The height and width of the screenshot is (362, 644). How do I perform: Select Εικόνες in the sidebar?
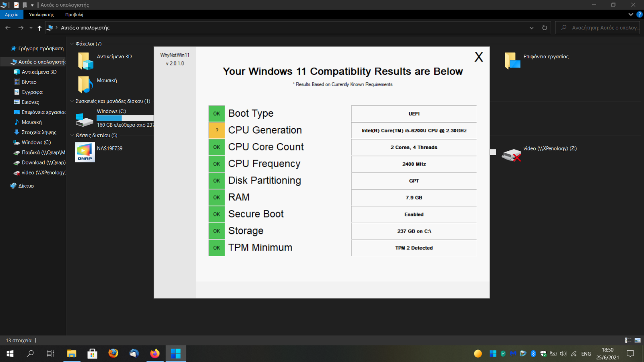coord(27,102)
